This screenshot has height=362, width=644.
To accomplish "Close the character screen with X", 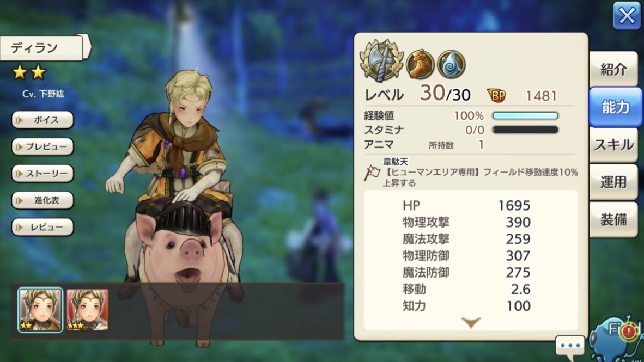I will coord(627,16).
